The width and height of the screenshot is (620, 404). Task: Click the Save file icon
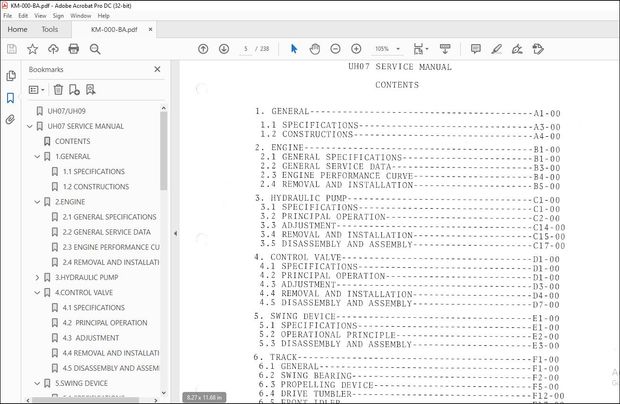pos(12,48)
